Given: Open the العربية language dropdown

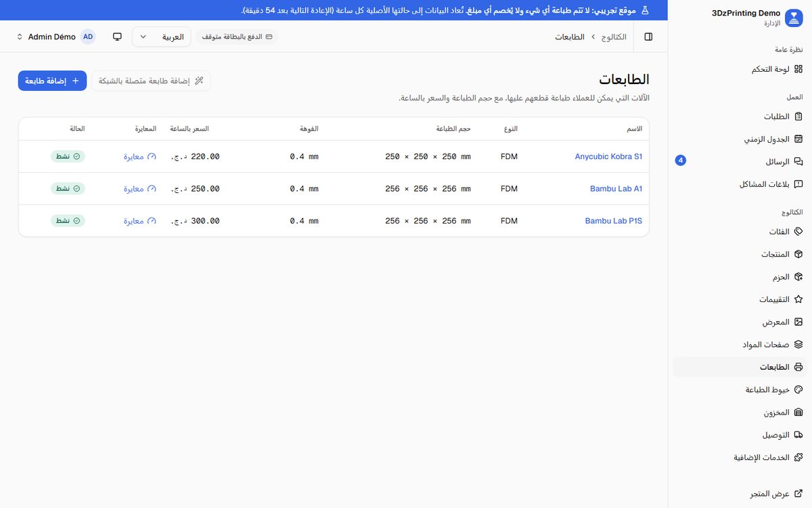Looking at the screenshot, I should click(x=162, y=37).
